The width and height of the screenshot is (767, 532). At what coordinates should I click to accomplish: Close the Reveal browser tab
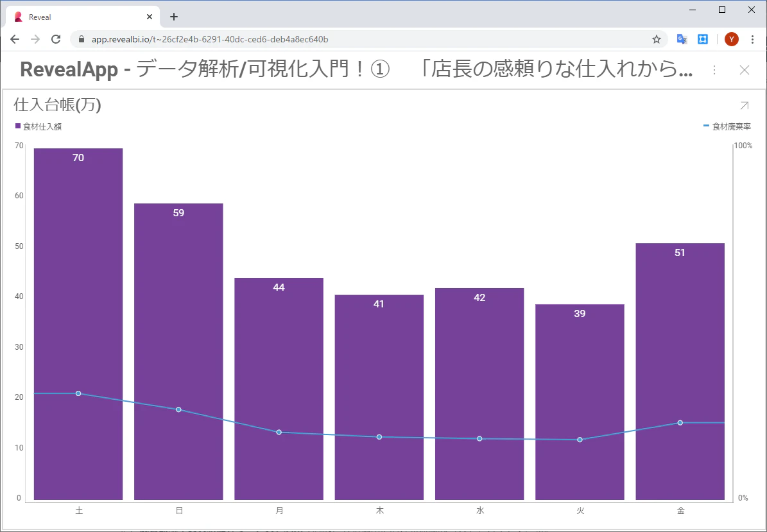(149, 17)
